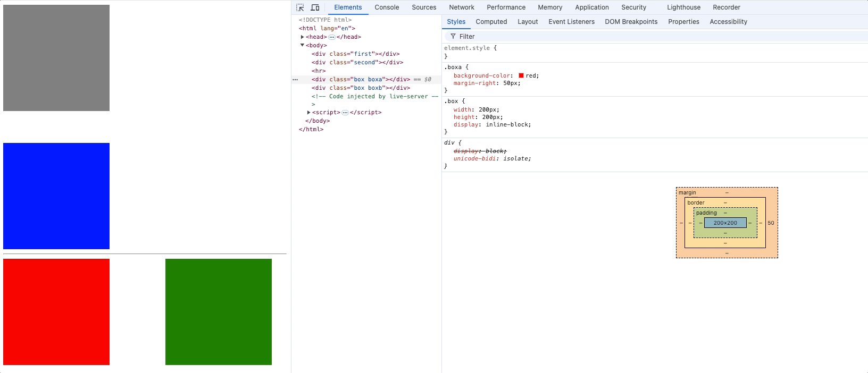Open the Lighthouse tab
This screenshot has height=373, width=868.
[683, 7]
